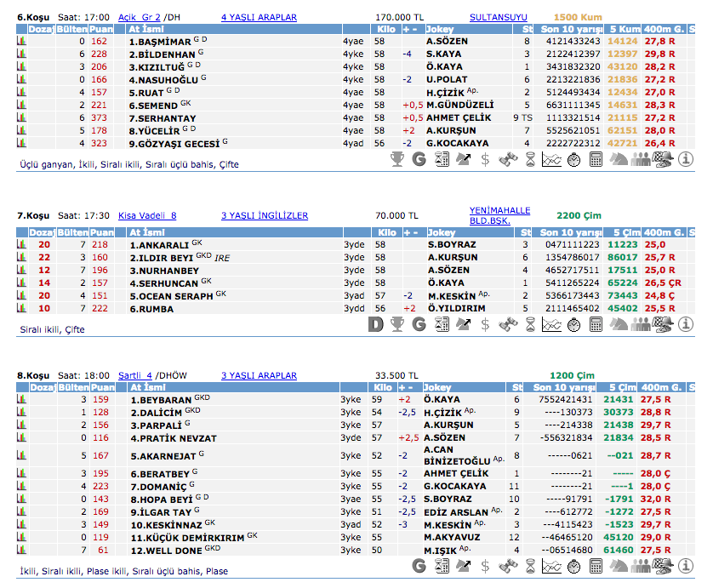This screenshot has width=713, height=588.
Task: Click the 4 YAŞLI ARAPLAR link
Action: pos(259,16)
